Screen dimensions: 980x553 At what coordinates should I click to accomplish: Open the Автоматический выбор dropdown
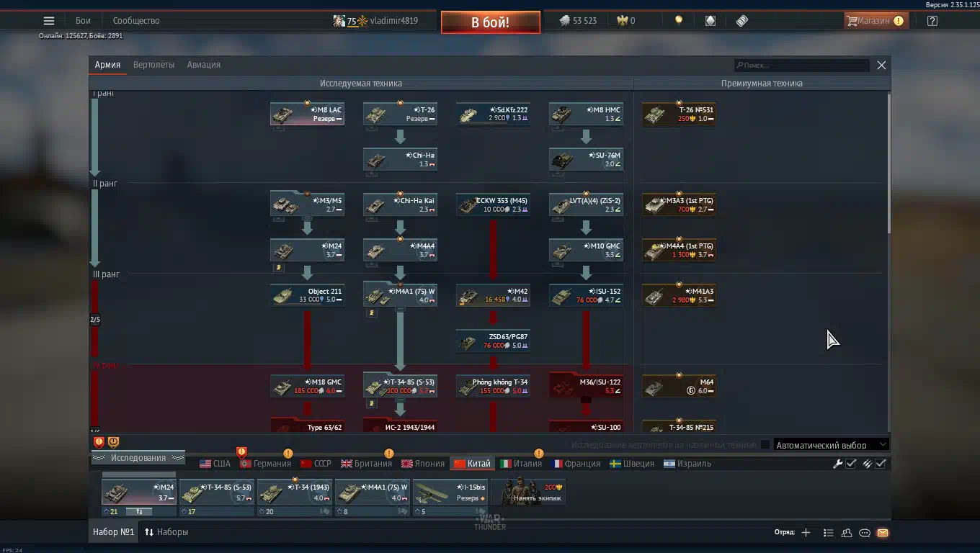(x=831, y=445)
